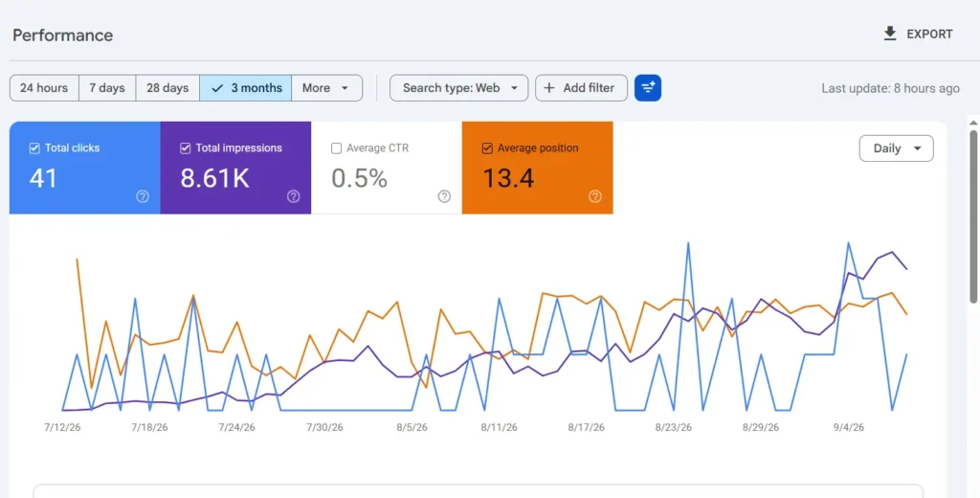Click the Total clicks value 41
The width and height of the screenshot is (980, 498).
click(43, 178)
